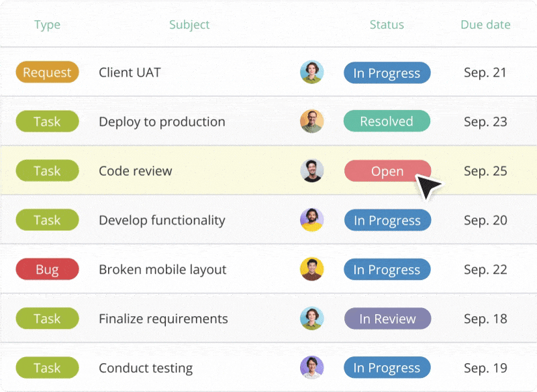
Task: Open the Conduct testing subject link
Action: (x=146, y=368)
